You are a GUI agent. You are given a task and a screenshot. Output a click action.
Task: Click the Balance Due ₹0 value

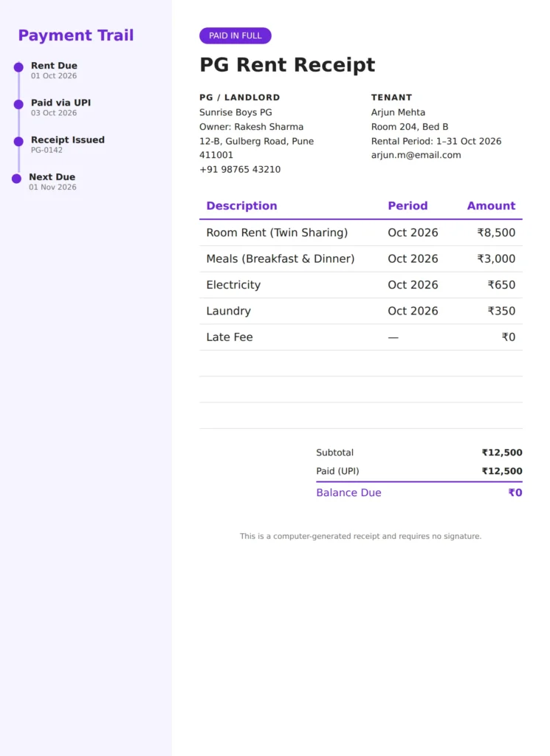[515, 492]
